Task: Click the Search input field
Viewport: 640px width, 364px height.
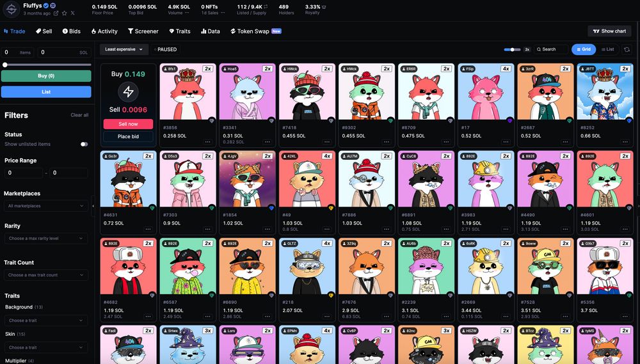Action: [552, 49]
